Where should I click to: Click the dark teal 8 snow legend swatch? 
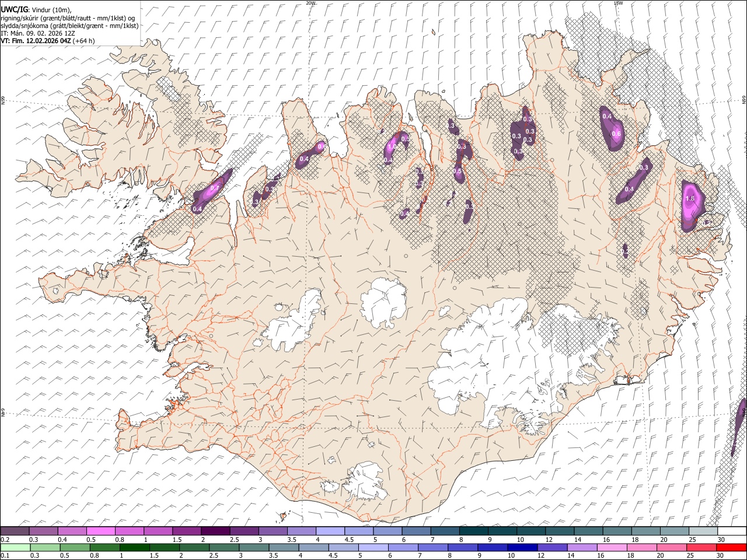tap(473, 531)
